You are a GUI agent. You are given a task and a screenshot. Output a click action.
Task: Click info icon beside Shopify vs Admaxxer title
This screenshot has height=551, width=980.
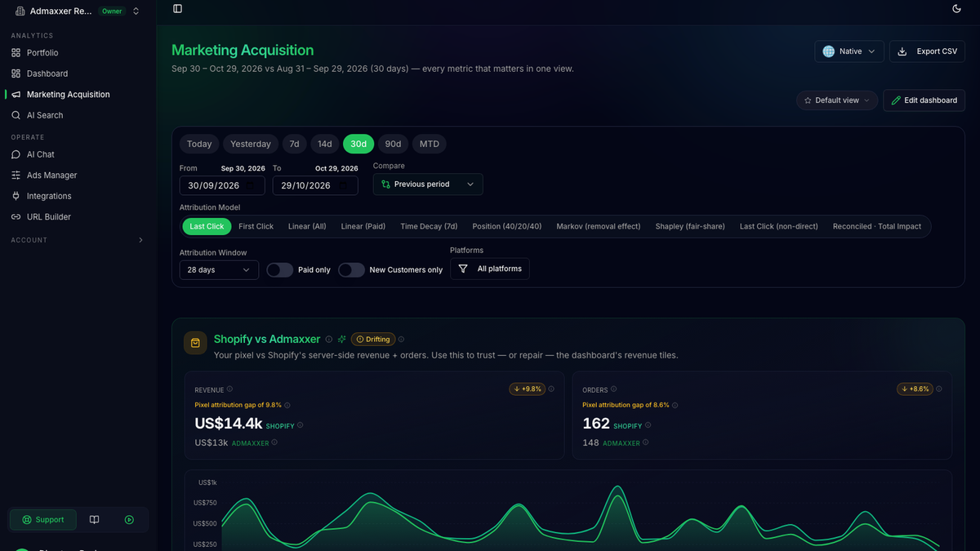(329, 339)
